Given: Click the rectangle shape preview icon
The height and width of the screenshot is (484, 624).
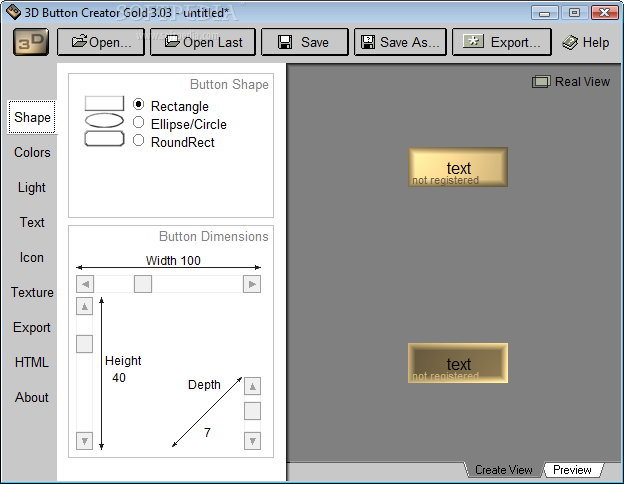Looking at the screenshot, I should pos(104,103).
